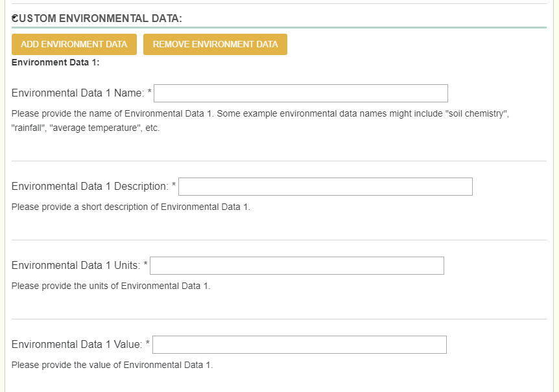Focus the Environmental Data 1 Units field

[x=296, y=266]
